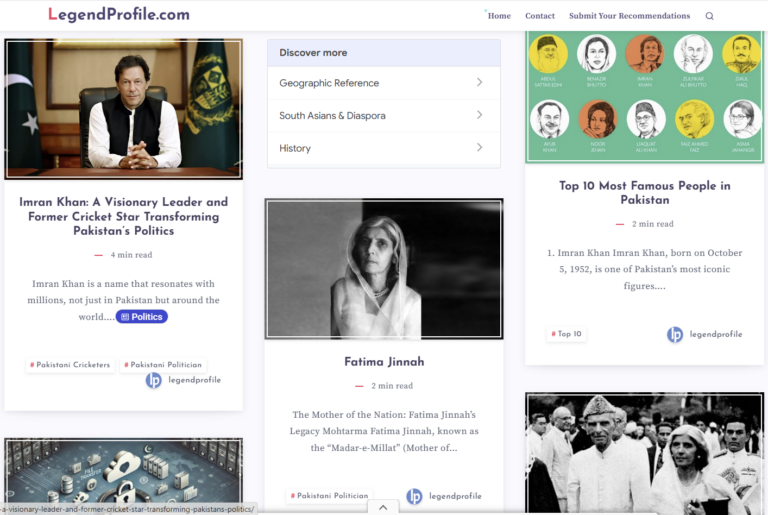
Task: Click the blue Politics badge
Action: point(142,317)
